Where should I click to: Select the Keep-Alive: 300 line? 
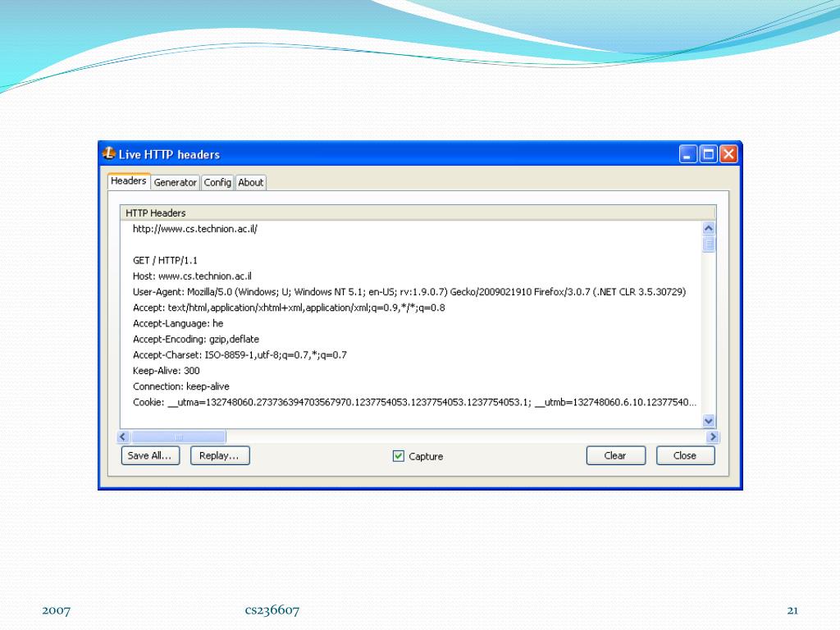click(x=166, y=371)
